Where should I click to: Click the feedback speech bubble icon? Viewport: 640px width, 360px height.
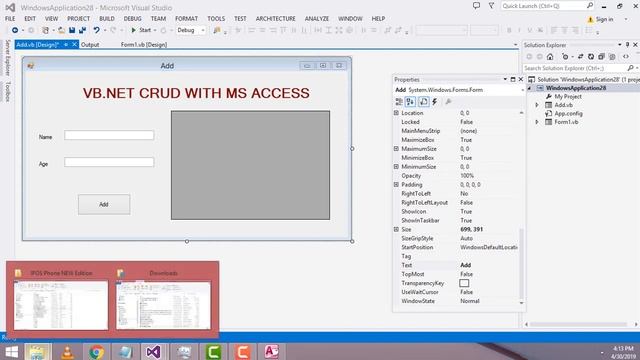[x=476, y=6]
